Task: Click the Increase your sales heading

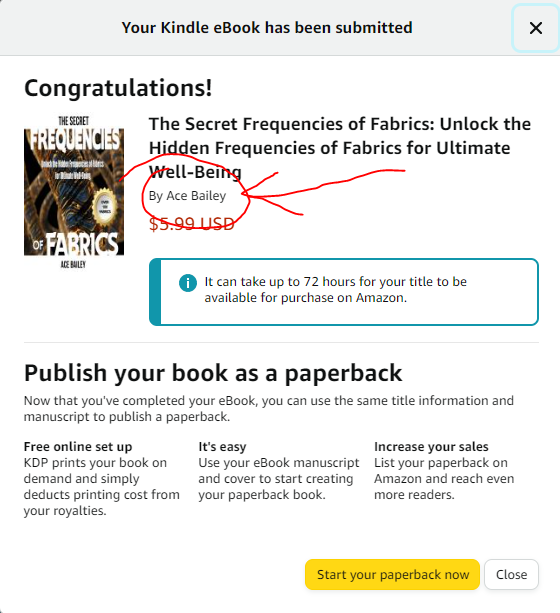Action: (x=431, y=446)
